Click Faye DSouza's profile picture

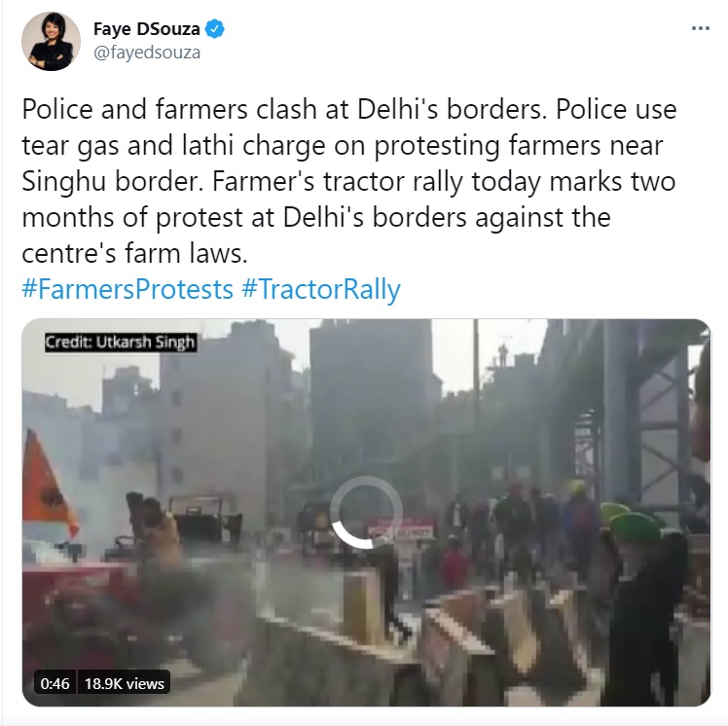[51, 41]
